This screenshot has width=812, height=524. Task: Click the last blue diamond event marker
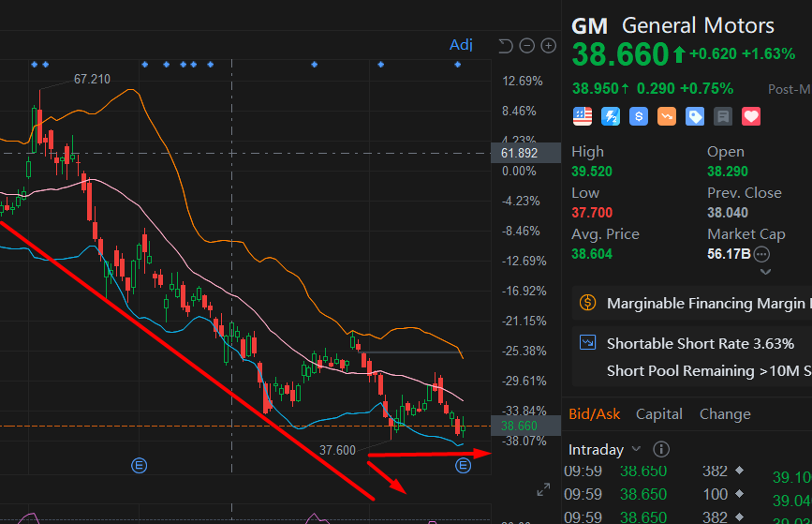(457, 65)
